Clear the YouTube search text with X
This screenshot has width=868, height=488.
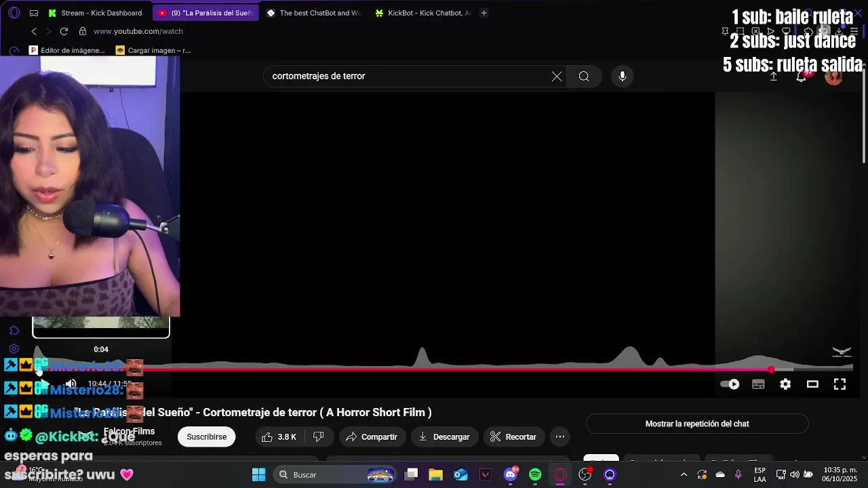point(557,77)
